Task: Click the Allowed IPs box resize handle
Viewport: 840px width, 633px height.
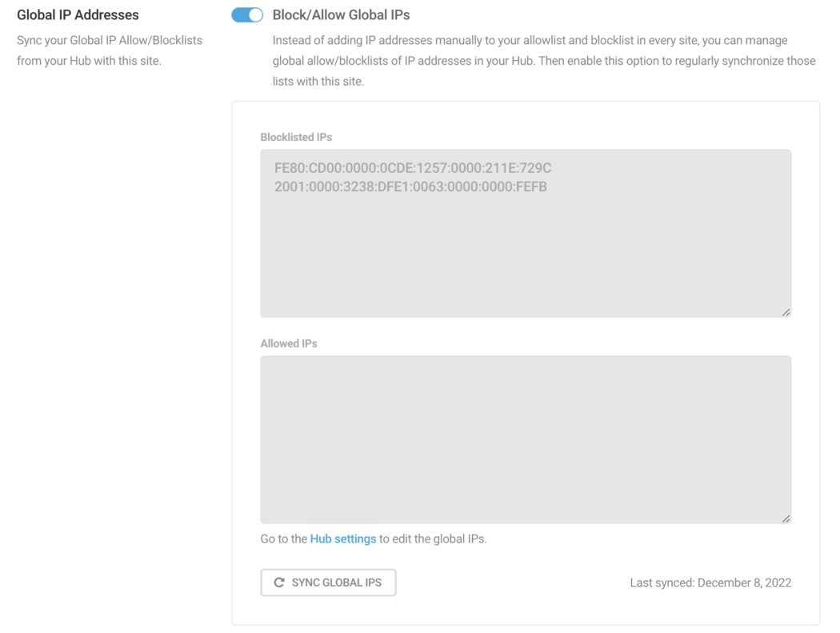Action: click(786, 519)
